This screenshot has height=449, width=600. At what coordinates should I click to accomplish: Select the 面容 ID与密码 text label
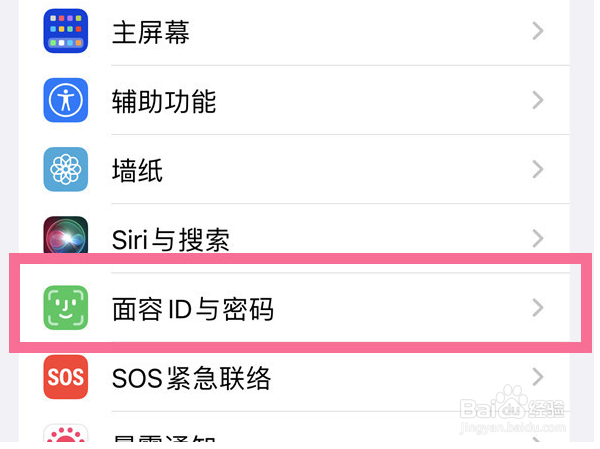[193, 308]
